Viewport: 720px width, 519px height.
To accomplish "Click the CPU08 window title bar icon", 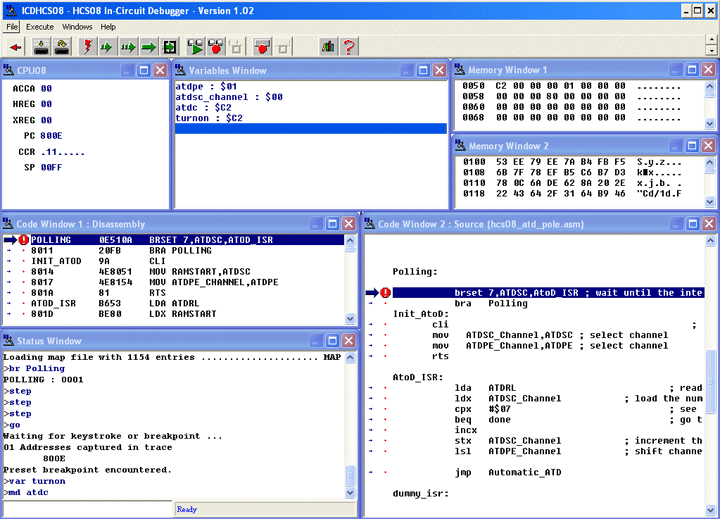I will click(9, 70).
